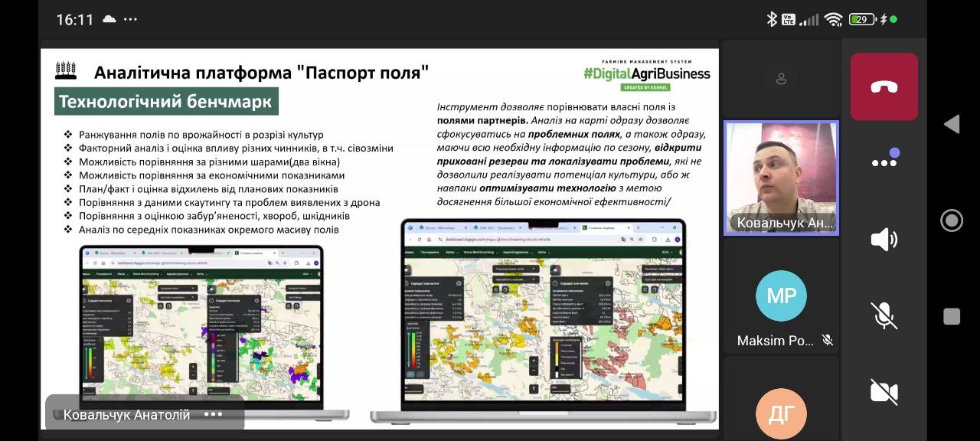Screen dimensions: 980x441
Task: Turn on the camera
Action: [884, 392]
